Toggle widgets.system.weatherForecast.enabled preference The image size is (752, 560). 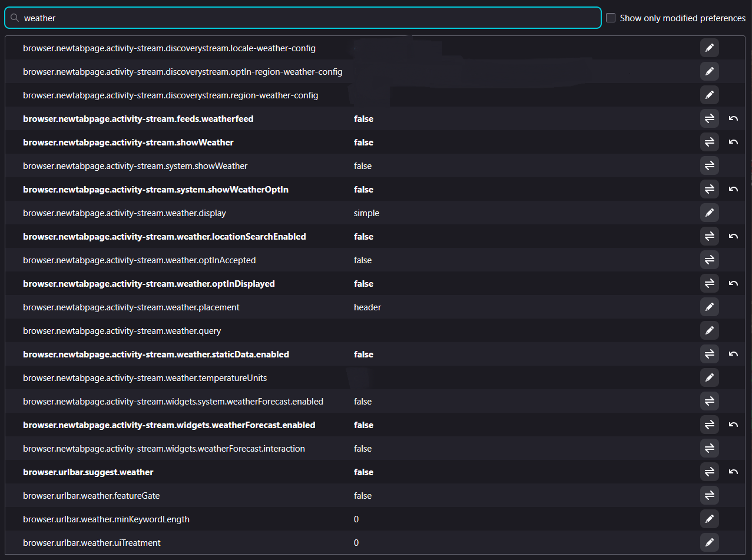point(709,401)
